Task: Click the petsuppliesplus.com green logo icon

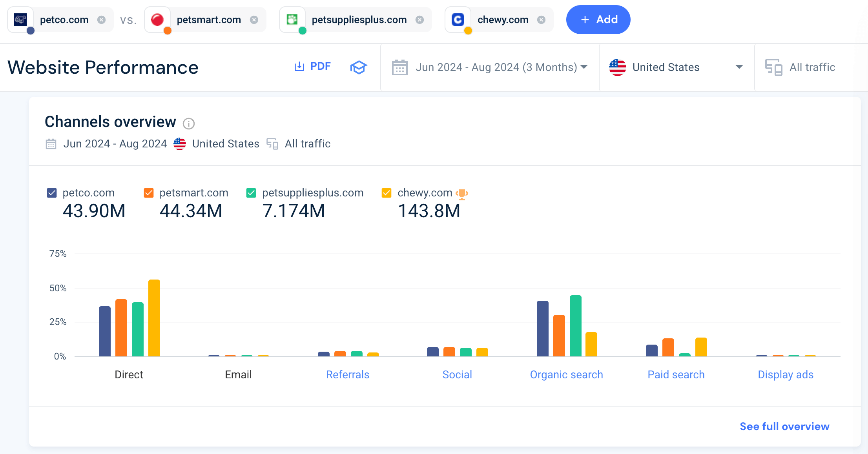Action: [x=292, y=19]
